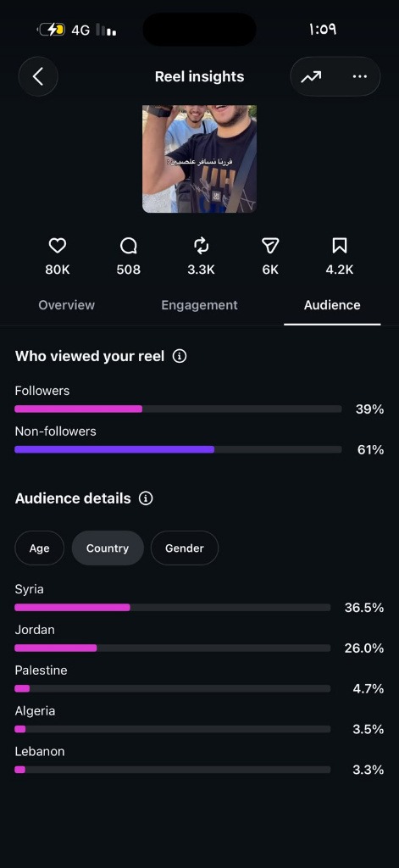This screenshot has height=868, width=399.
Task: Select the Audience tab
Action: [x=332, y=305]
